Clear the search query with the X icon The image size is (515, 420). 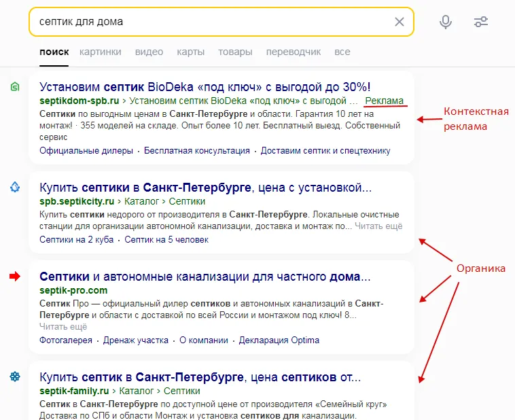[399, 22]
